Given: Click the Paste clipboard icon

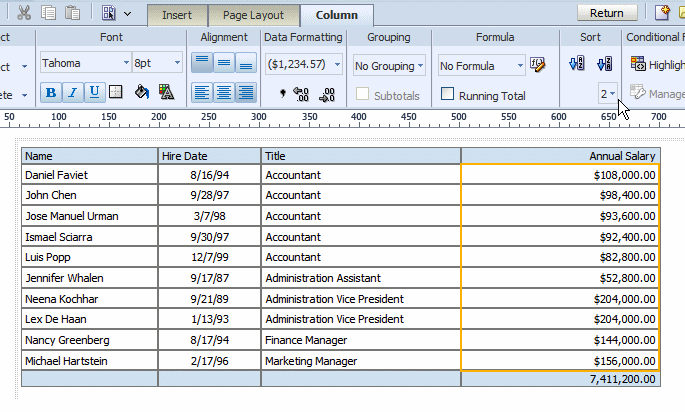Looking at the screenshot, I should pyautogui.click(x=72, y=13).
